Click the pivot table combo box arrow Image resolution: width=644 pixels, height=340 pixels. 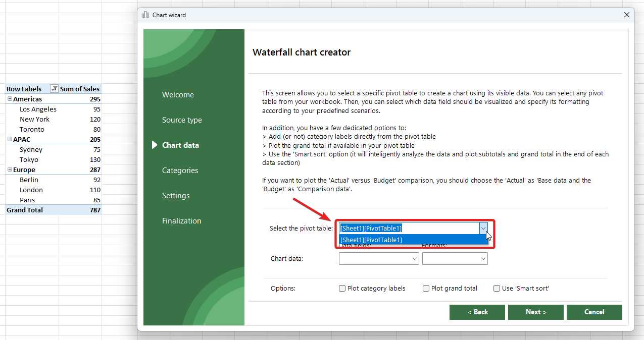point(483,228)
